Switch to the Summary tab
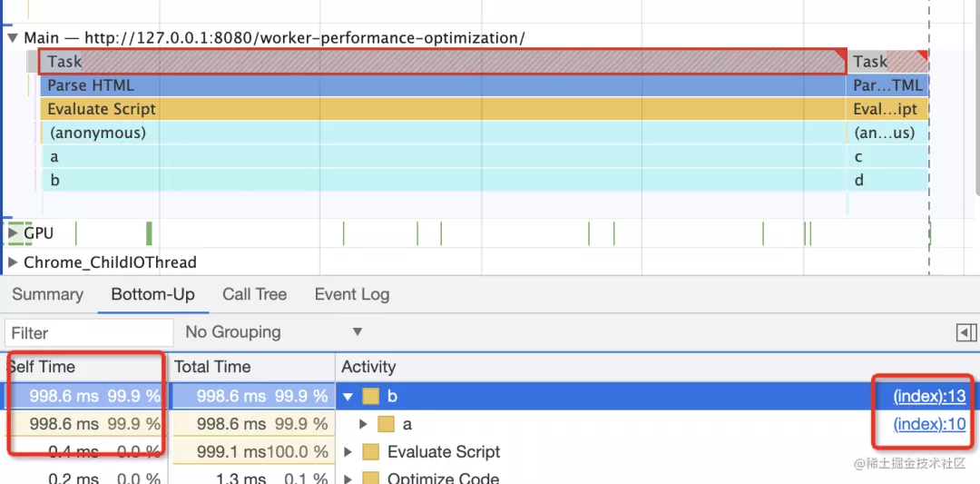980x484 pixels. [47, 295]
